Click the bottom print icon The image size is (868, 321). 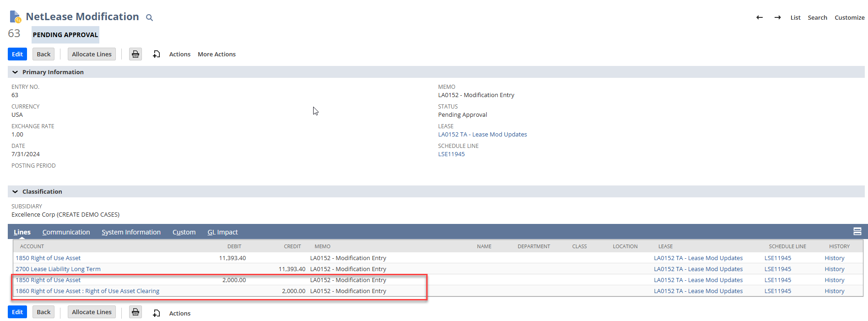136,312
